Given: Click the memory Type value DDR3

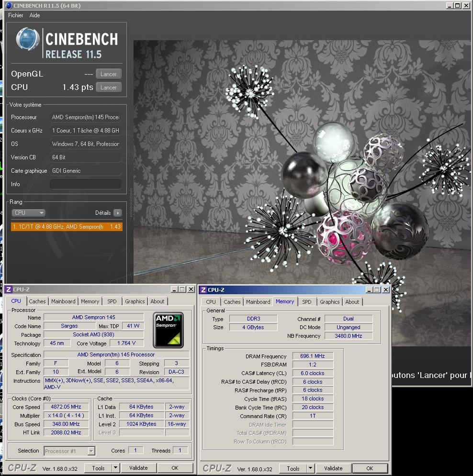Looking at the screenshot, I should click(253, 319).
